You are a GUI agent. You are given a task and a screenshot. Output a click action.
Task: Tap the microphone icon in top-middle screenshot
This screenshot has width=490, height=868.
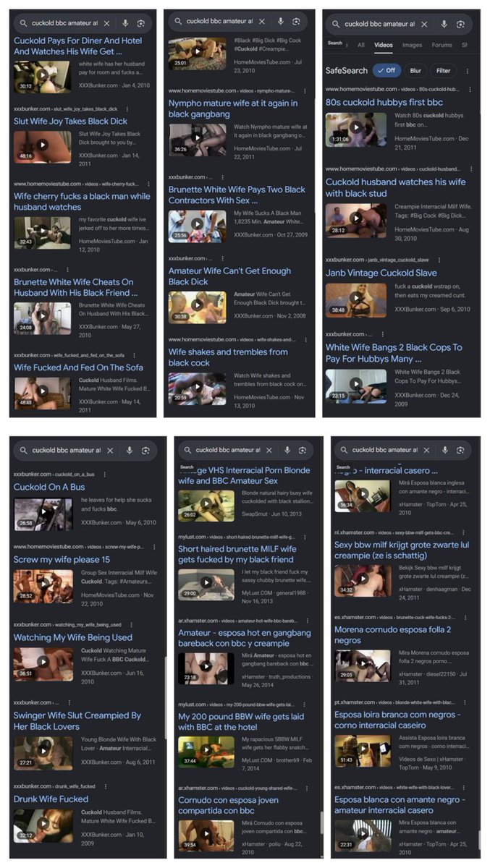pos(280,22)
